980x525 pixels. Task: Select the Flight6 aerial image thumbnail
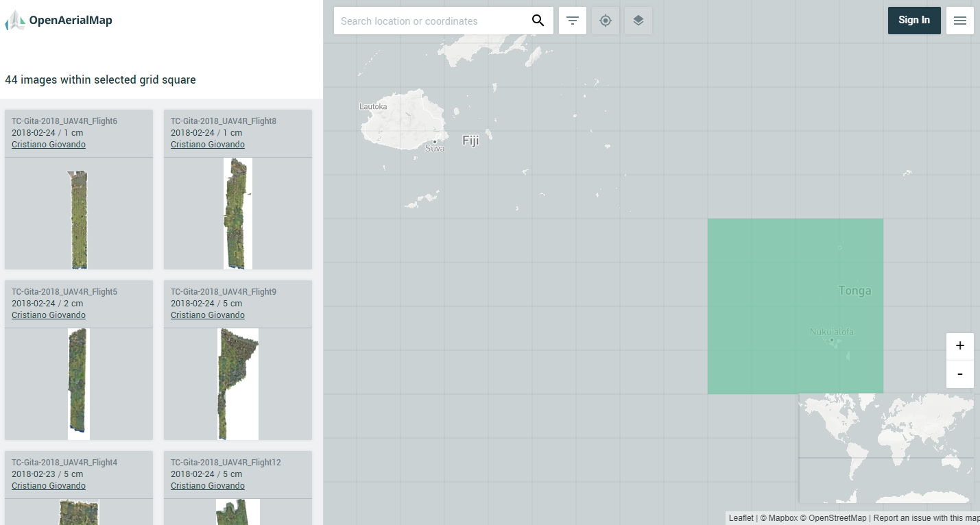tap(79, 213)
